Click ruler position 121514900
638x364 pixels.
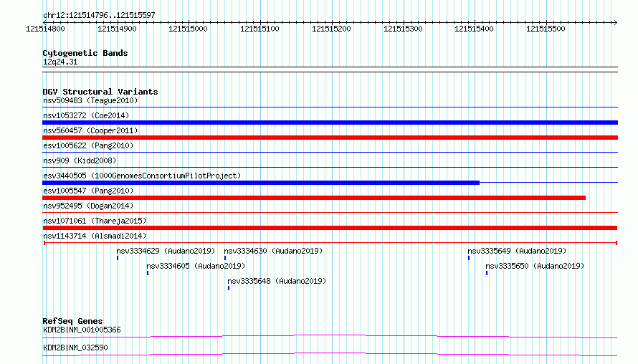[117, 29]
